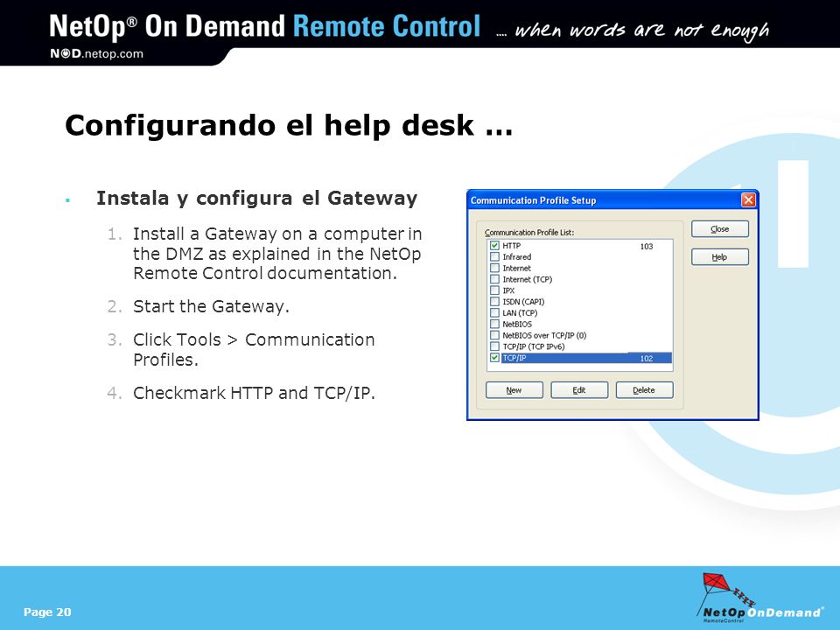
Task: Tick the LAN (TCP) checkbox
Action: (494, 313)
